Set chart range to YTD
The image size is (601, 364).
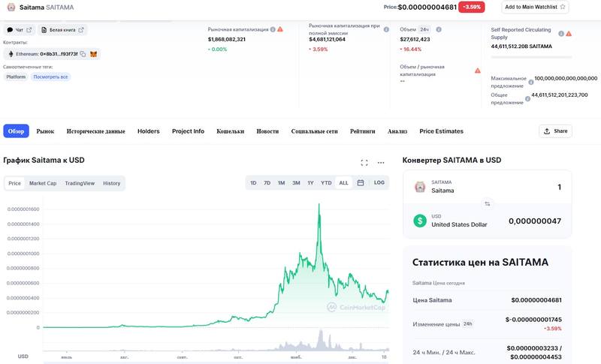(326, 183)
